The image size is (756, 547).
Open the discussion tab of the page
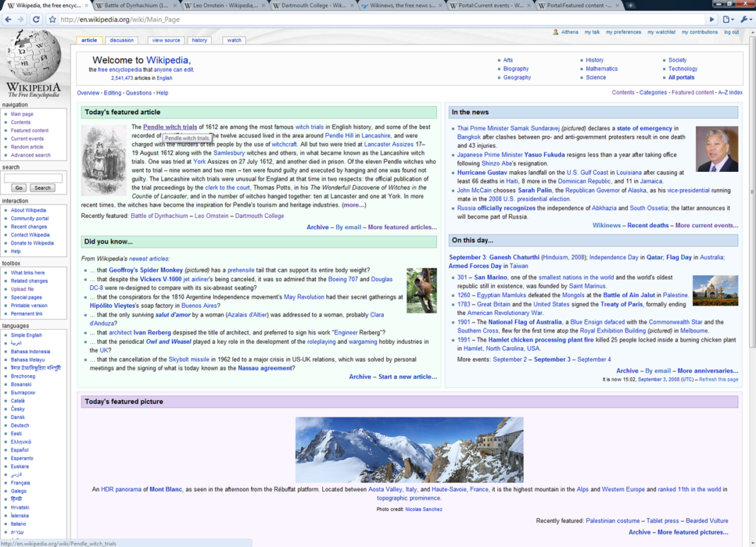coord(122,40)
